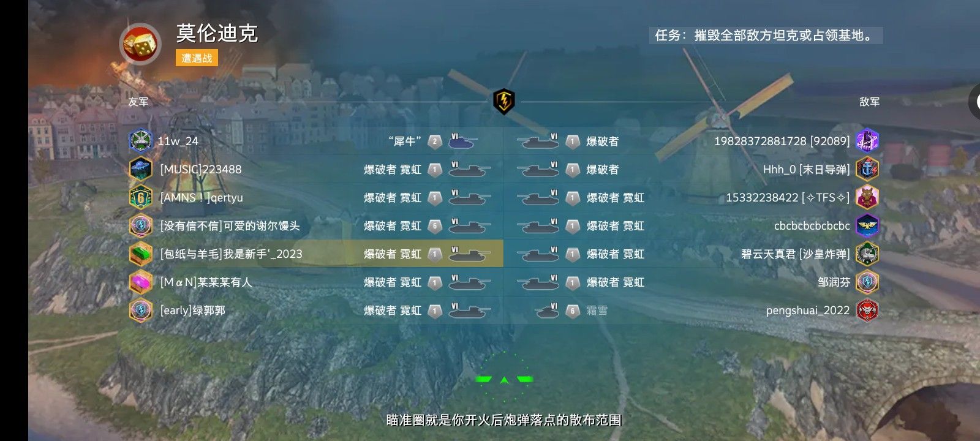Select Hhh_0 [末日导弹] anchor avatar
This screenshot has width=980, height=441.
pyautogui.click(x=867, y=169)
